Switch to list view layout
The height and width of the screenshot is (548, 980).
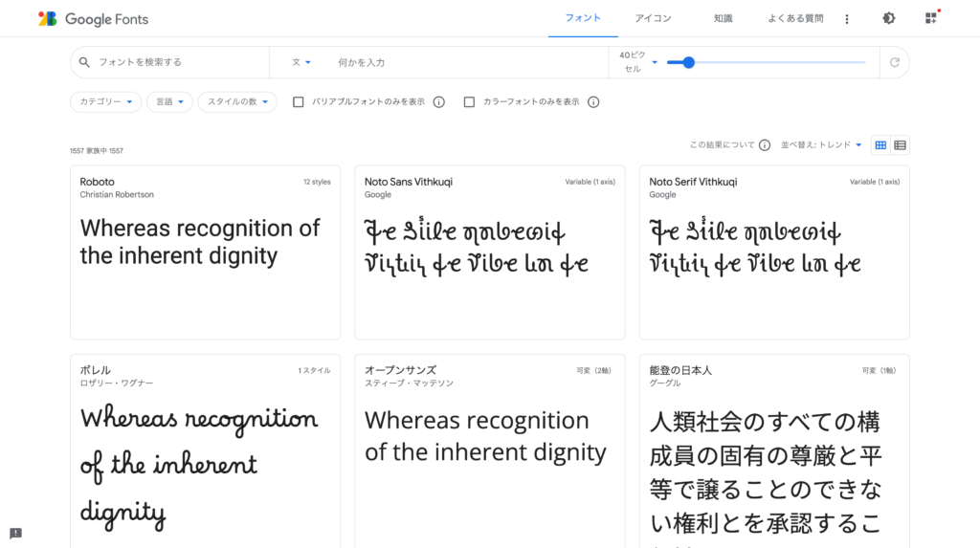pos(900,145)
